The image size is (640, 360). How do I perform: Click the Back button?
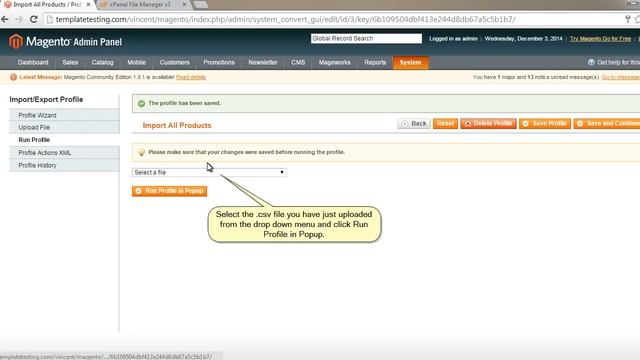point(414,123)
